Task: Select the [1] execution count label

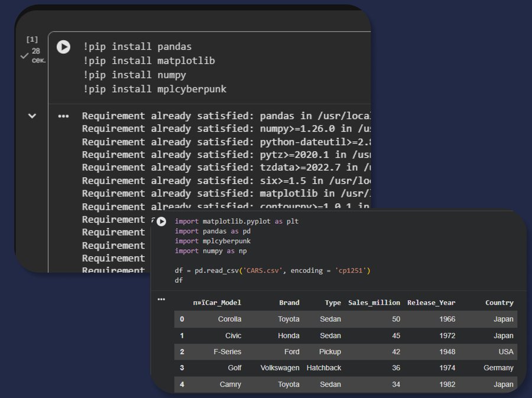Action: (32, 39)
